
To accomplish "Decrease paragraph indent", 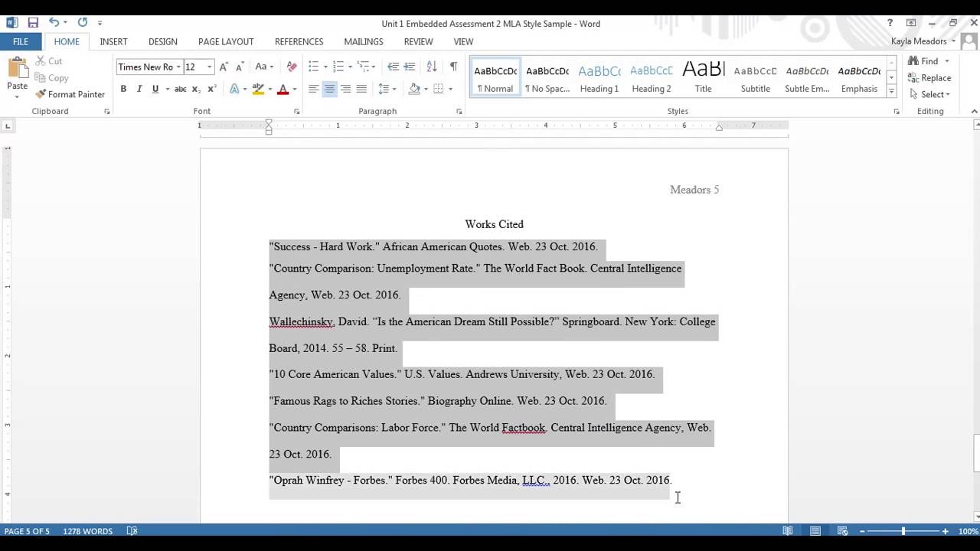I will [393, 67].
